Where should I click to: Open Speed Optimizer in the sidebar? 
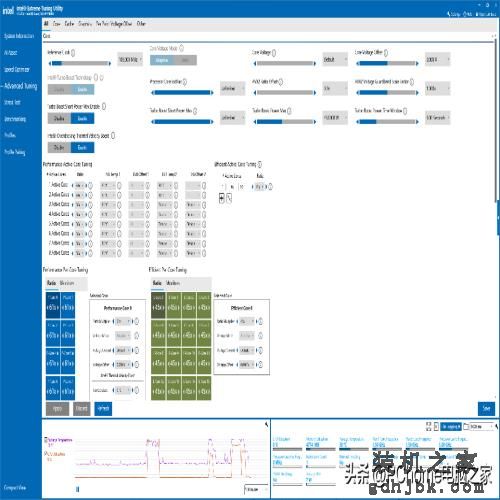click(x=17, y=69)
